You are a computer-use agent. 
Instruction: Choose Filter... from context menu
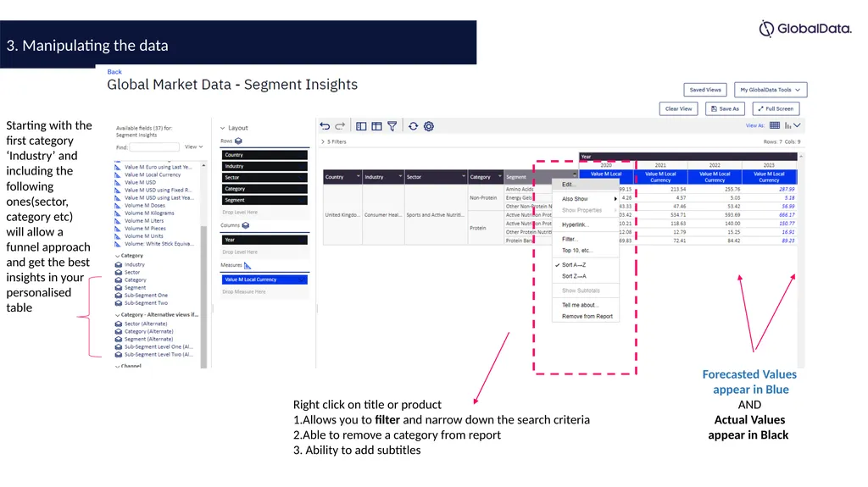tap(585, 239)
